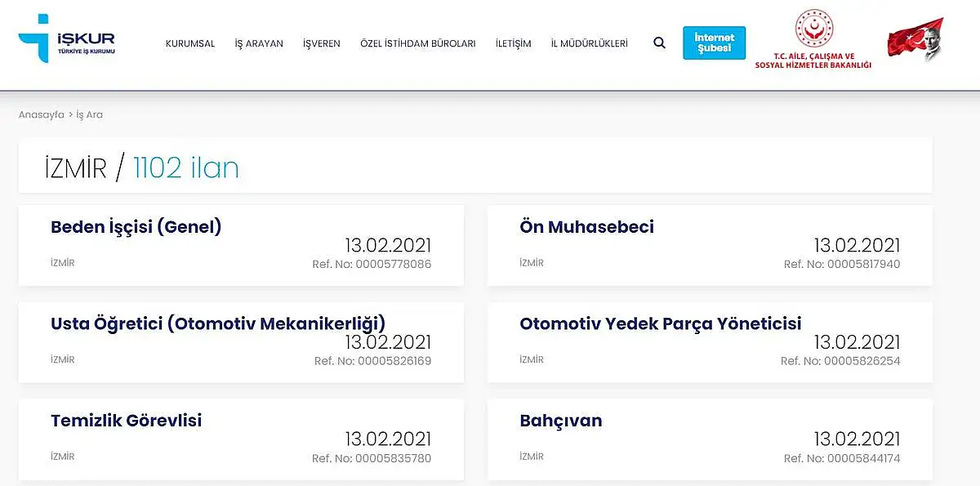Open the İL MÜDÜRLÜKLERİ menu
Image resolution: width=980 pixels, height=486 pixels.
click(x=590, y=44)
